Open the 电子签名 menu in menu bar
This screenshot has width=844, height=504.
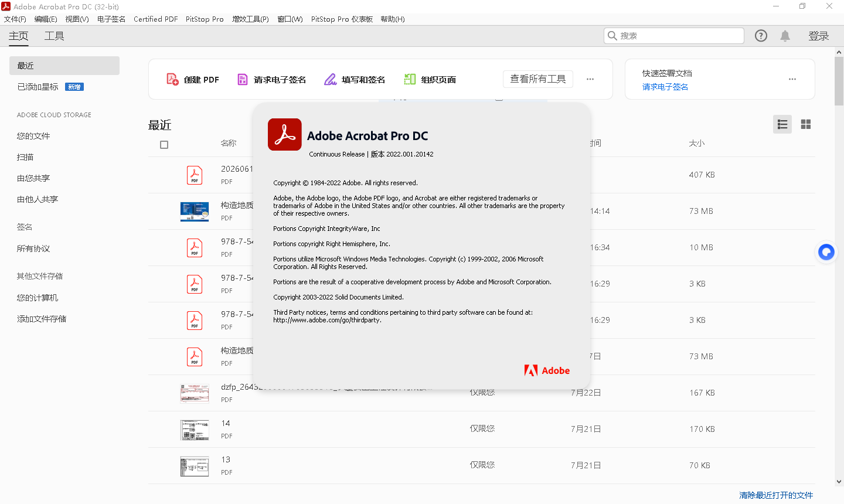tap(111, 19)
